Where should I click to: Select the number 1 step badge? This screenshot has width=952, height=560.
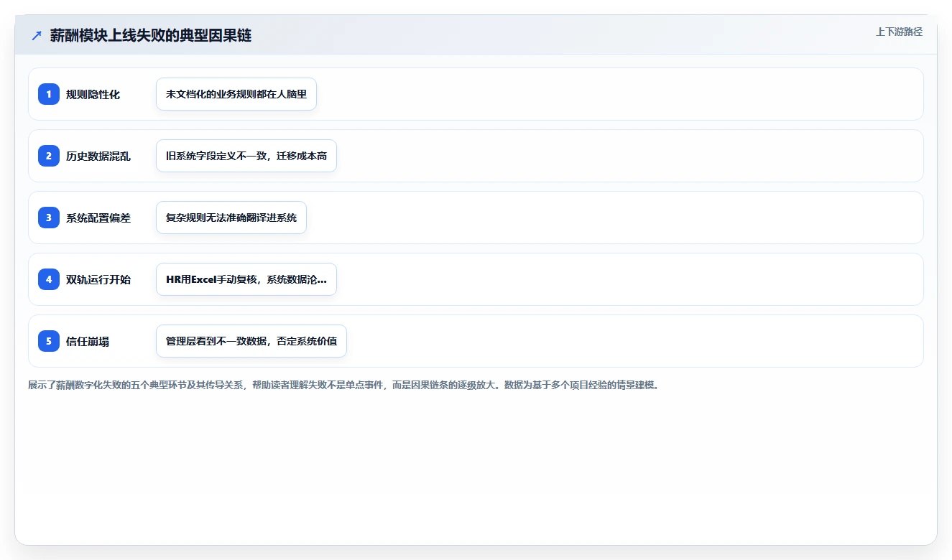point(49,94)
